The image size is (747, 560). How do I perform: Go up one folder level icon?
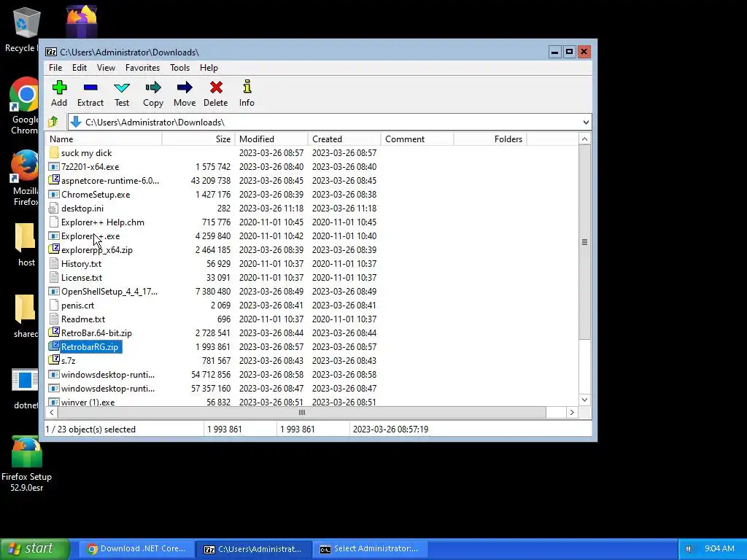pyautogui.click(x=53, y=122)
